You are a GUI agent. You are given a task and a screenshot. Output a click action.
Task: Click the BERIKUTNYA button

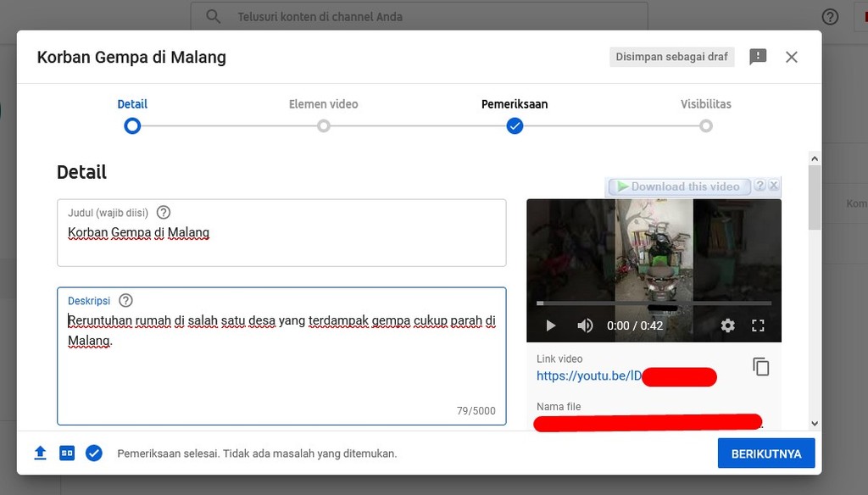point(766,453)
